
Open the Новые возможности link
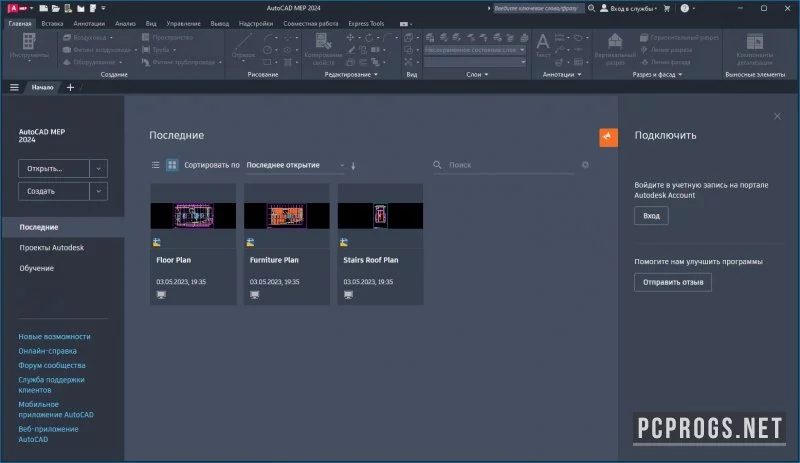click(55, 336)
